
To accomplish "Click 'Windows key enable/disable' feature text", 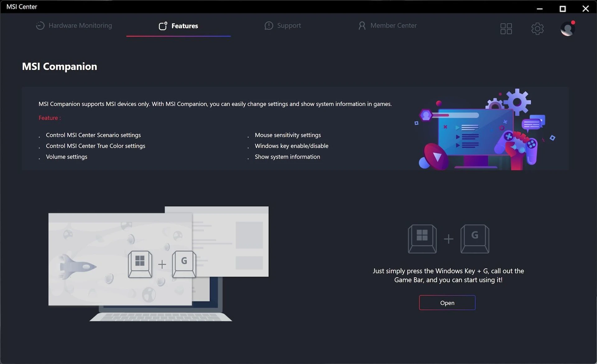I will (291, 146).
